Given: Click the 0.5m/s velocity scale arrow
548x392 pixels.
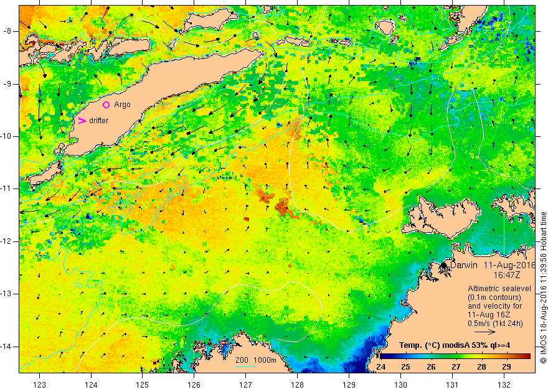Looking at the screenshot, I should [x=486, y=332].
